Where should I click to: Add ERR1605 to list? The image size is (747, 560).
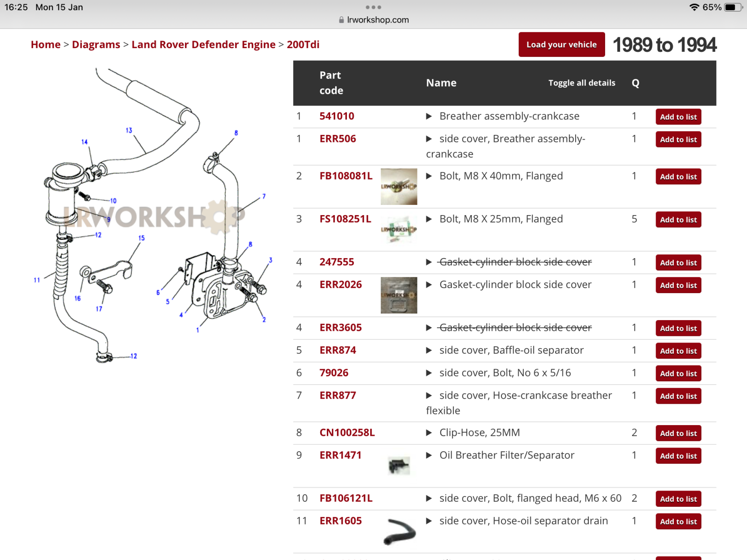678,522
